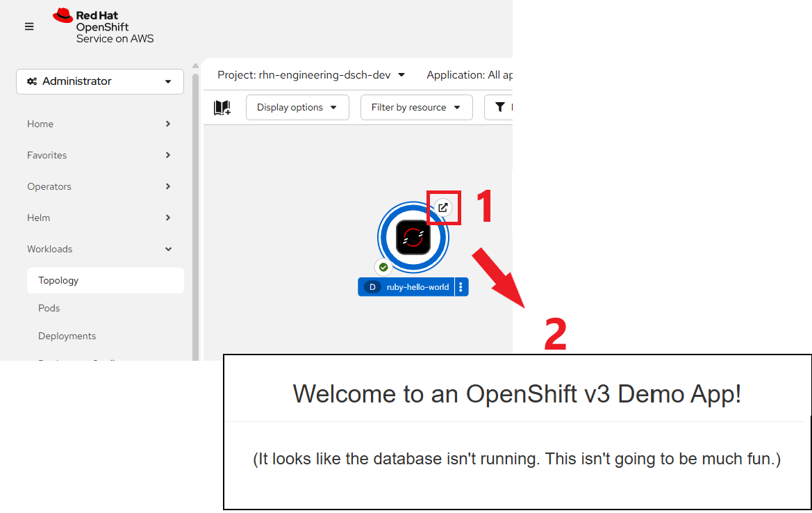The image size is (812, 513).
Task: Open the Filter by resource dropdown
Action: point(416,108)
